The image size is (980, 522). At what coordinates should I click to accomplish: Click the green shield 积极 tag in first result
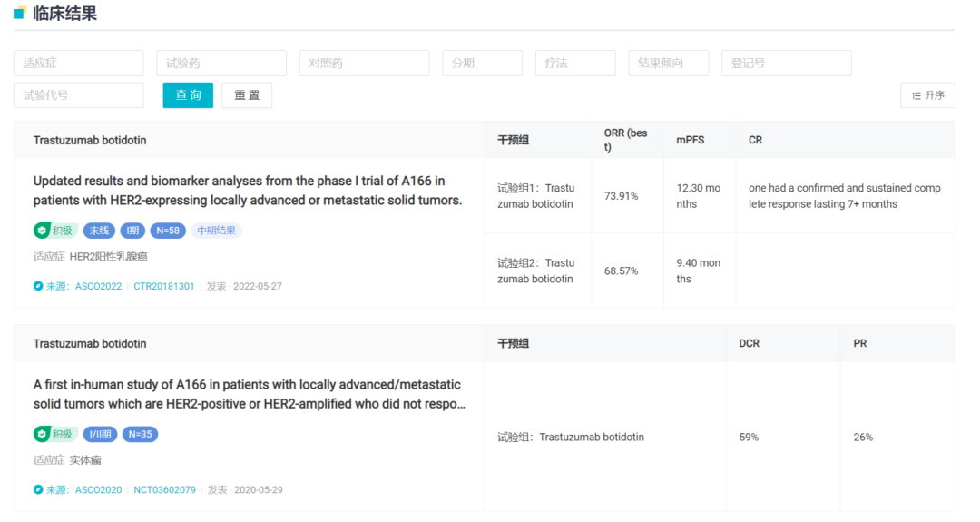point(55,231)
